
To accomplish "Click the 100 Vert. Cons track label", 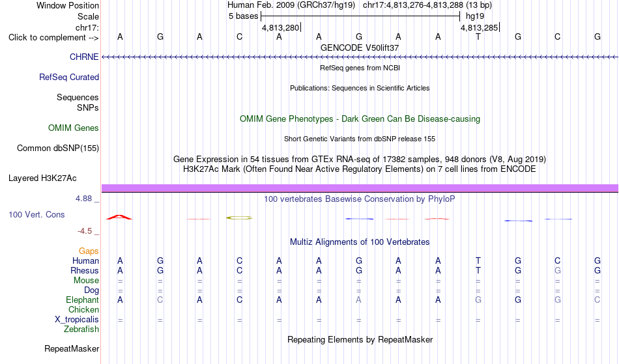I will pyautogui.click(x=36, y=214).
